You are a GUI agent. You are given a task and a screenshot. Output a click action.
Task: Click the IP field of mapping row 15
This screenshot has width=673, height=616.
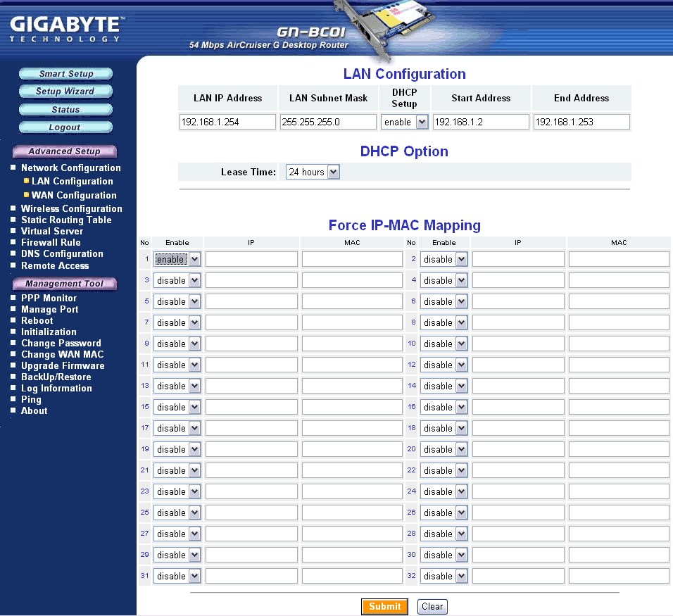(251, 407)
